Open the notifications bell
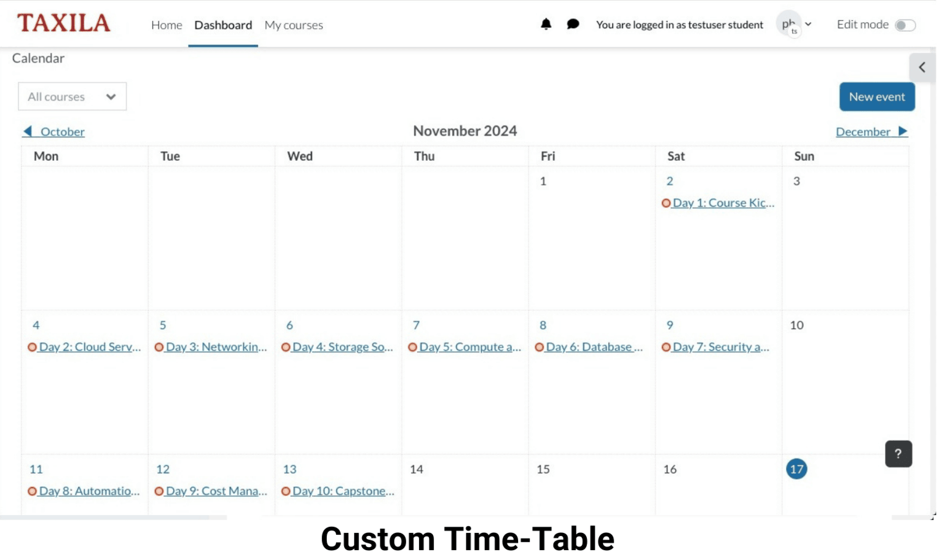The width and height of the screenshot is (939, 560). 546,25
